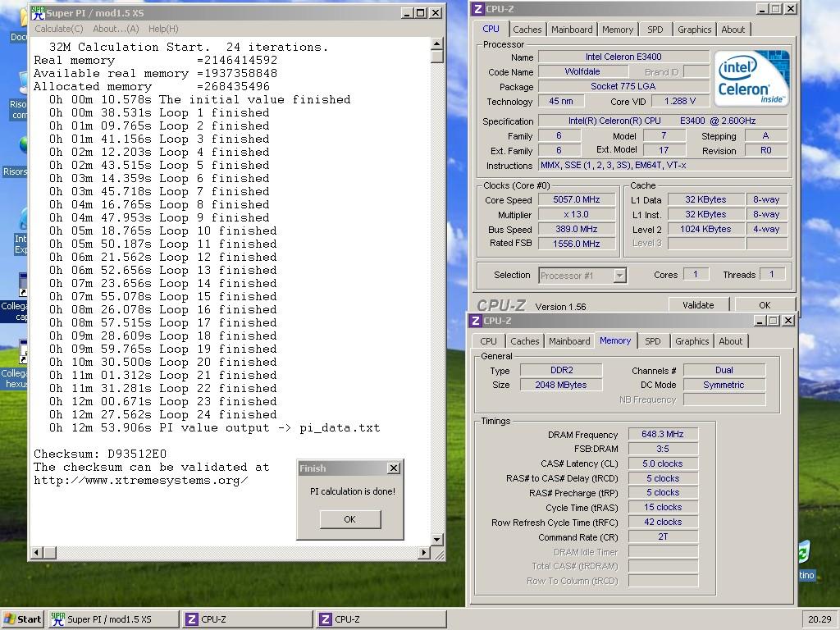Viewport: 840px width, 630px height.
Task: Close the upper CPU-Z window
Action: [x=791, y=8]
